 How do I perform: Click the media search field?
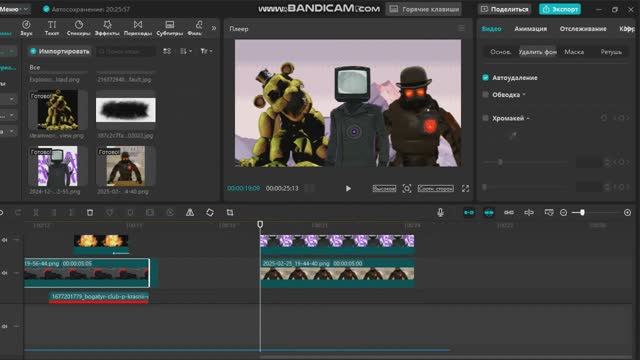coord(126,51)
